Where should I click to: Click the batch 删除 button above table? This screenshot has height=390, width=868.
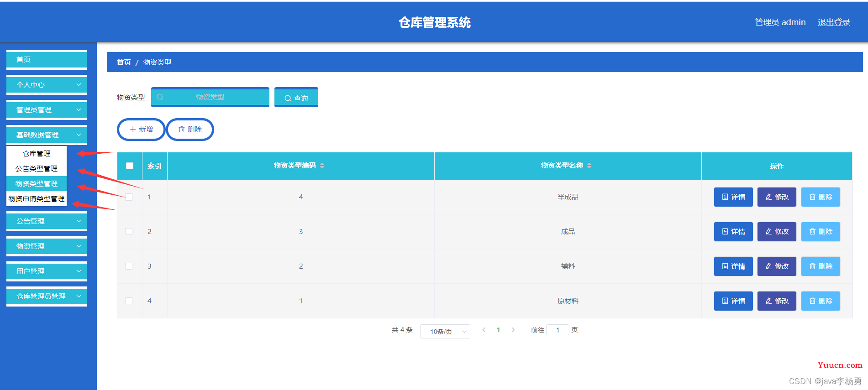[x=190, y=130]
